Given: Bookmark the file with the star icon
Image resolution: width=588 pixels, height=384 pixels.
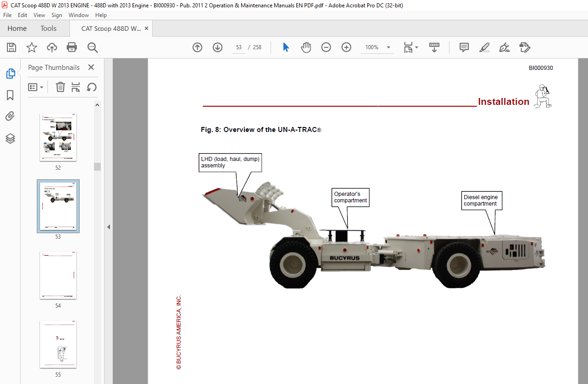Looking at the screenshot, I should tap(32, 47).
